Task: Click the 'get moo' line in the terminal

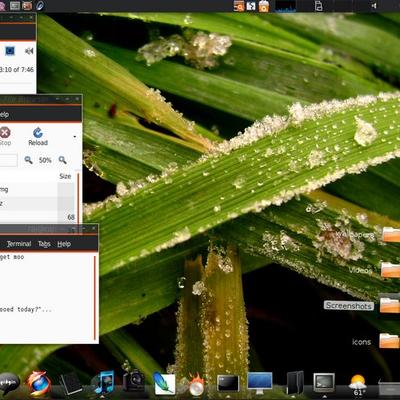Action: tap(12, 257)
